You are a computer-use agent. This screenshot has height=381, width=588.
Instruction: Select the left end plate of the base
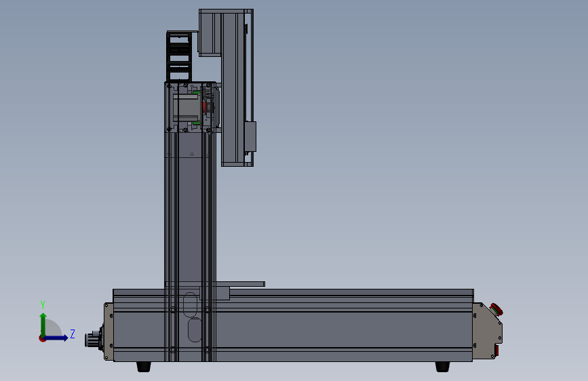click(109, 332)
